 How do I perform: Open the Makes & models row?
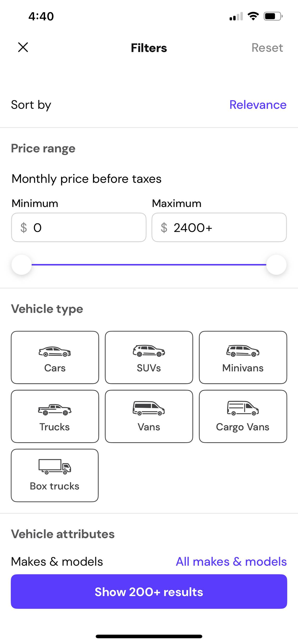click(x=149, y=561)
